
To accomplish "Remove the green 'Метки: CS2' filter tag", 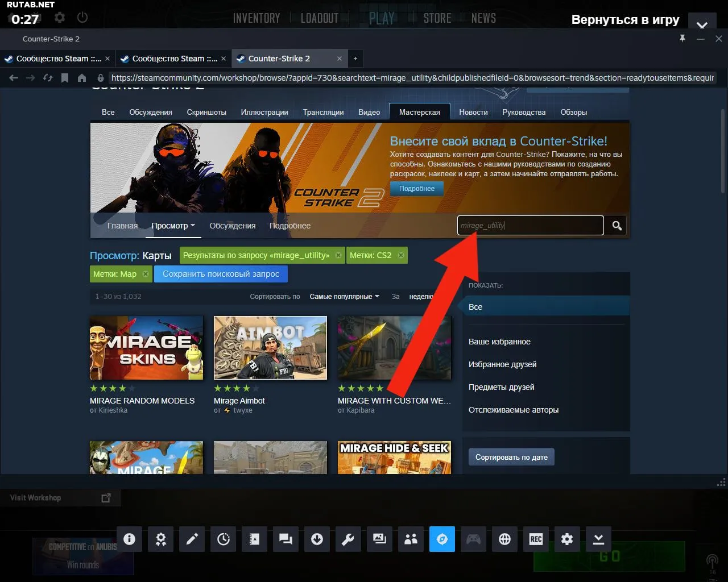I will click(401, 255).
